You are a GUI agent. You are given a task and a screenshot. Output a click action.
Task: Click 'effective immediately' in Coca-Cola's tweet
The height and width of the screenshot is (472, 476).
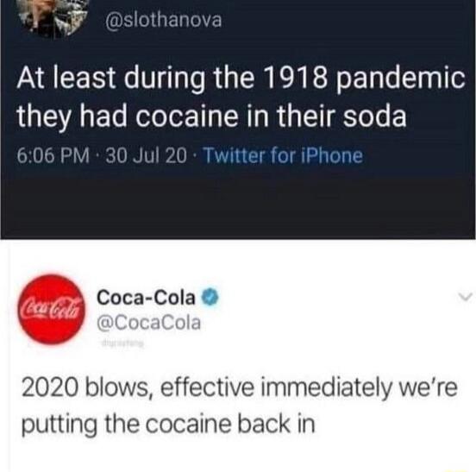coord(275,389)
